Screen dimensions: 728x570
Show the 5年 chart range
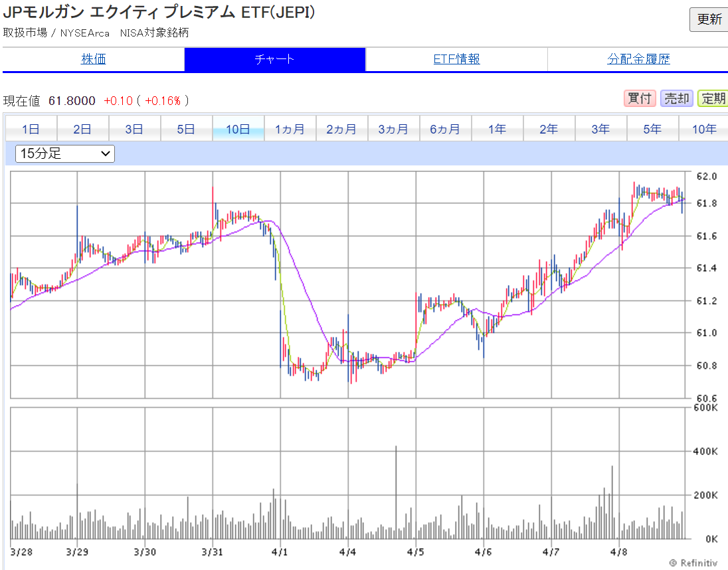(652, 129)
